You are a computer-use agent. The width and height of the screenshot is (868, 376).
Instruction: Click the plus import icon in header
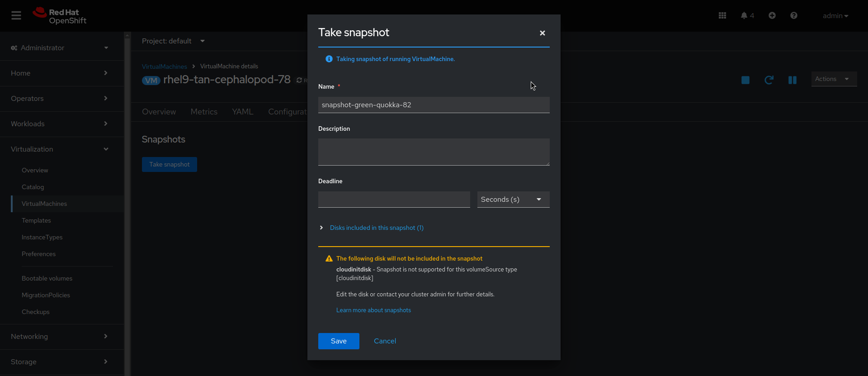click(x=772, y=15)
